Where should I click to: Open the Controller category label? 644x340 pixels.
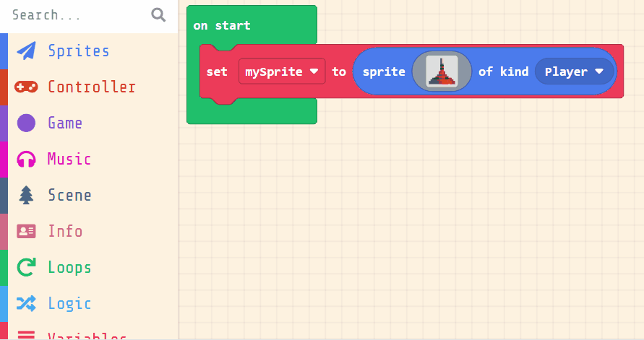tap(91, 87)
